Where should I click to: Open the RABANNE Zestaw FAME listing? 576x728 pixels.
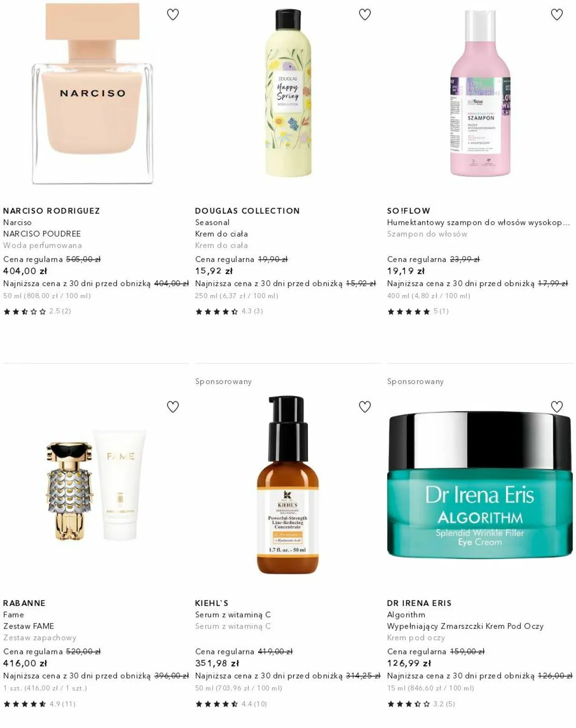click(29, 626)
